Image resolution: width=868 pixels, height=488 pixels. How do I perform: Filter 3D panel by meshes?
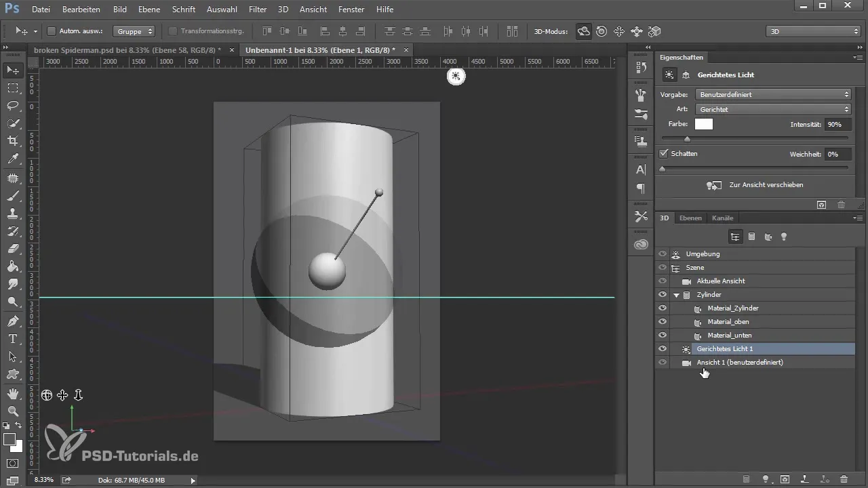pos(751,237)
